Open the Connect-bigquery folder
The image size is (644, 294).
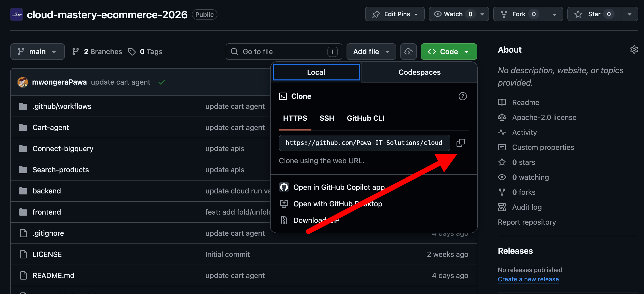[x=63, y=149]
